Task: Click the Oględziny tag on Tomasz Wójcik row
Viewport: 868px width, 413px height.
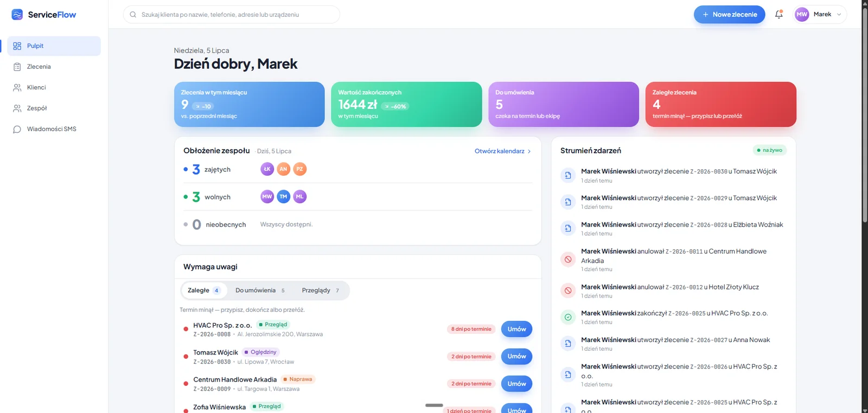Action: pyautogui.click(x=261, y=352)
